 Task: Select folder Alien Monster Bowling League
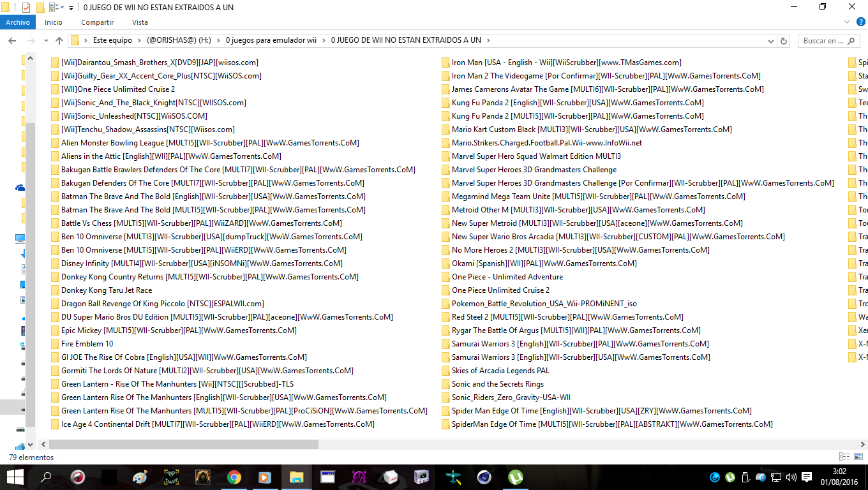(x=205, y=143)
